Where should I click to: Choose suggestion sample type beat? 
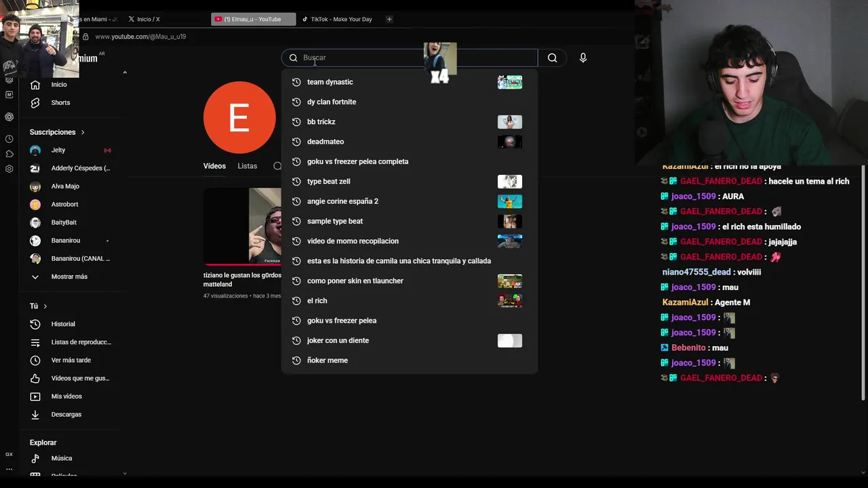[x=410, y=221]
